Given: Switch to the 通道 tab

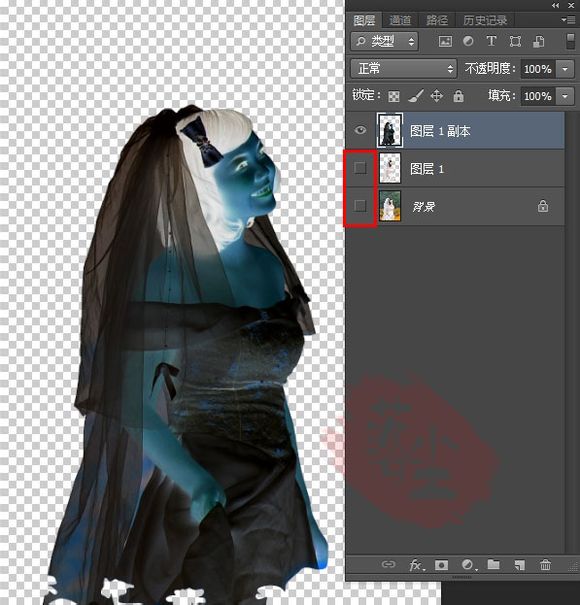Looking at the screenshot, I should click(x=400, y=20).
